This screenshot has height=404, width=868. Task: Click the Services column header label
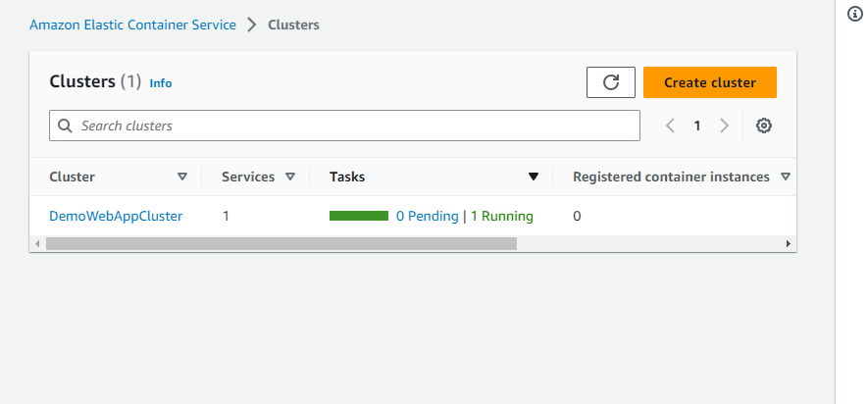click(x=248, y=177)
